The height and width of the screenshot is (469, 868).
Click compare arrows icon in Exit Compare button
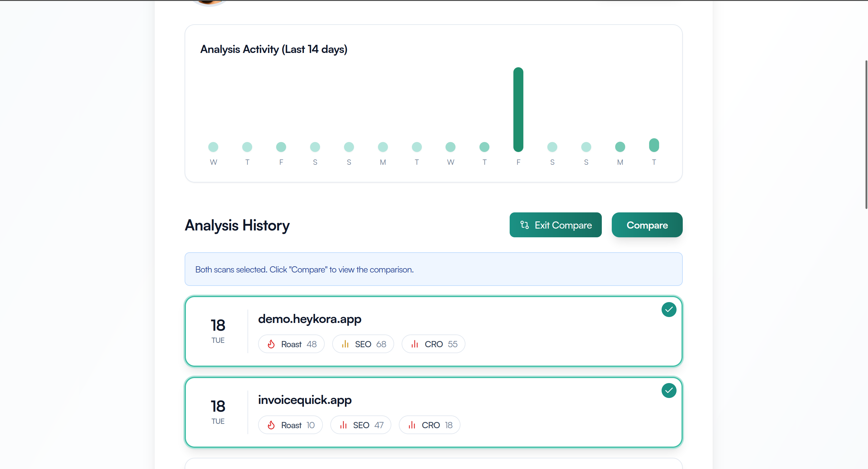click(x=524, y=225)
